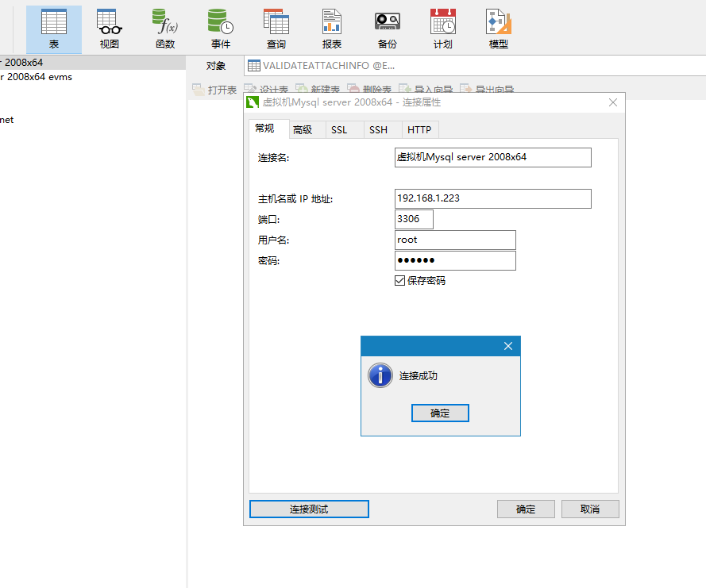This screenshot has height=588, width=706.
Task: Click the 取消 button
Action: (x=590, y=509)
